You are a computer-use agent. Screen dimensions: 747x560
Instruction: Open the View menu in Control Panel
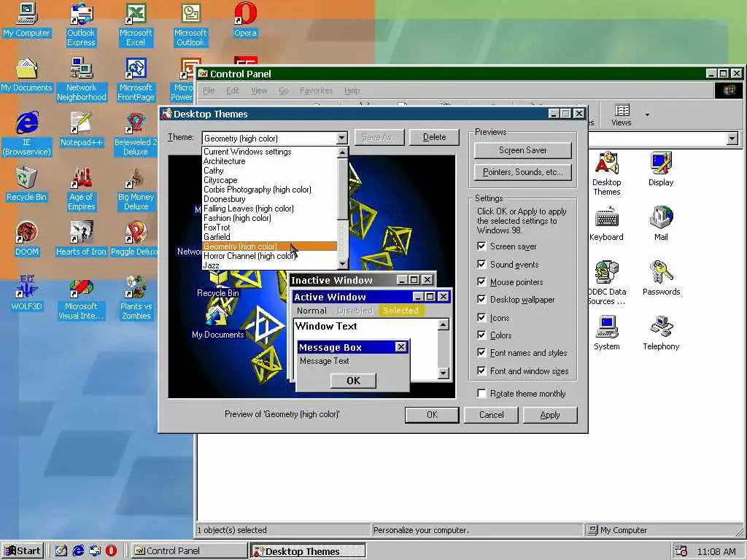[259, 90]
